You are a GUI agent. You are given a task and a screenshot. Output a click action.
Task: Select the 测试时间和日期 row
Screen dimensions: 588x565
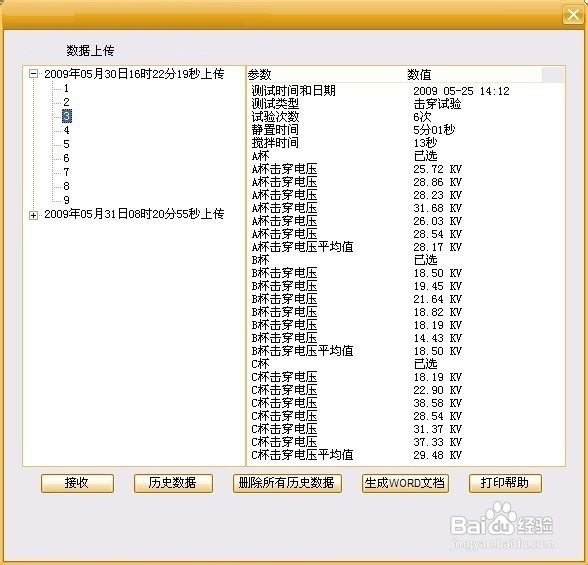click(405, 91)
